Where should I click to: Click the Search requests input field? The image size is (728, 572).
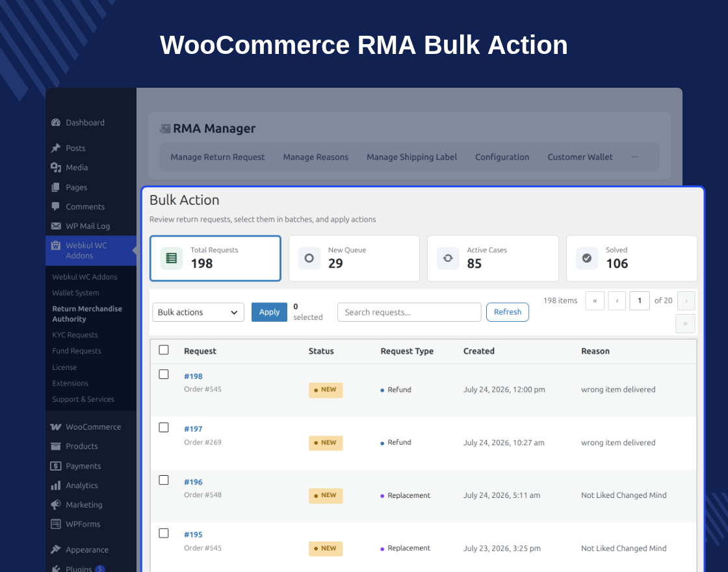click(x=409, y=312)
